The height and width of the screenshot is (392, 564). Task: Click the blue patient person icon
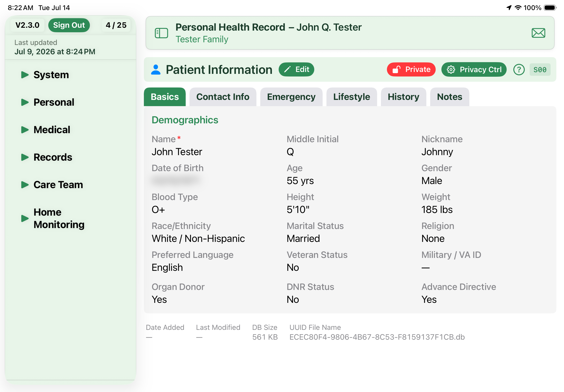pos(156,70)
